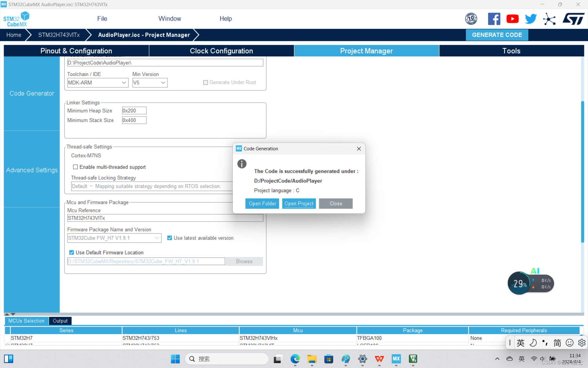Click the ST community network icon
The image size is (588, 368).
(549, 19)
